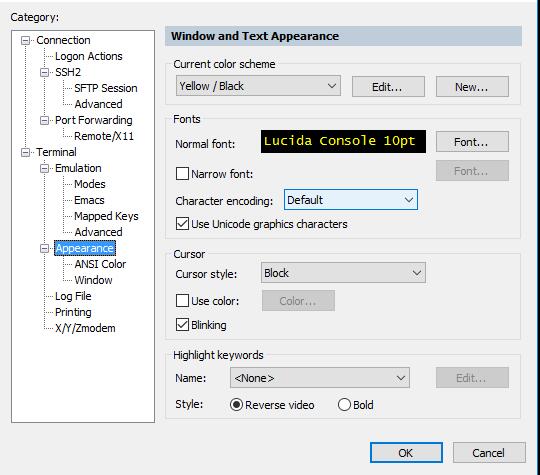Select the Bold highlight style
The image size is (540, 475).
[x=344, y=405]
